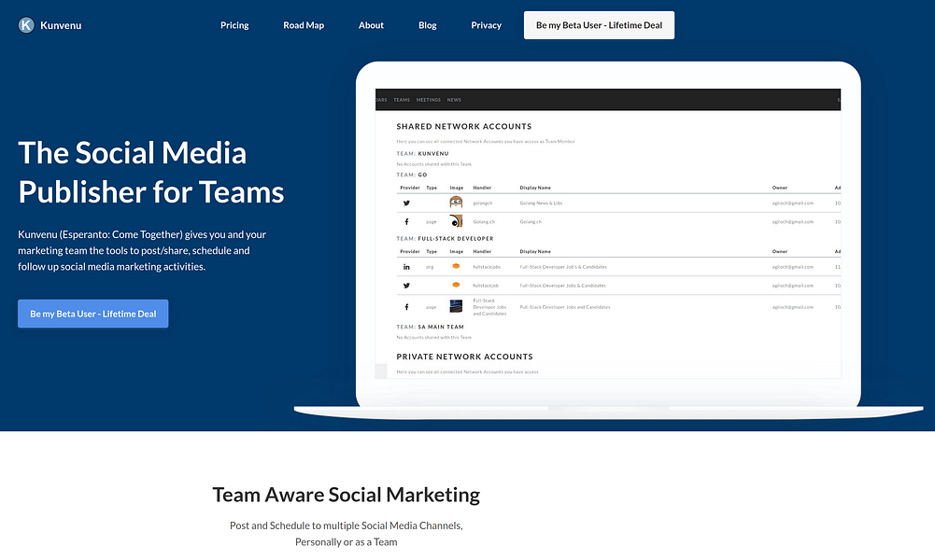Click the Golang.ch page profile image
The height and width of the screenshot is (560, 935).
coord(456,221)
